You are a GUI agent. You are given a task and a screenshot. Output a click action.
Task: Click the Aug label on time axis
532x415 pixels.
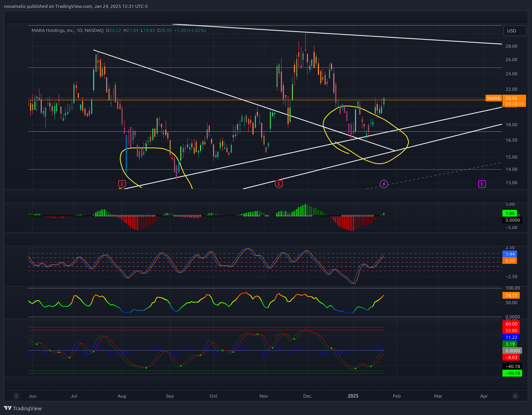[122, 396]
